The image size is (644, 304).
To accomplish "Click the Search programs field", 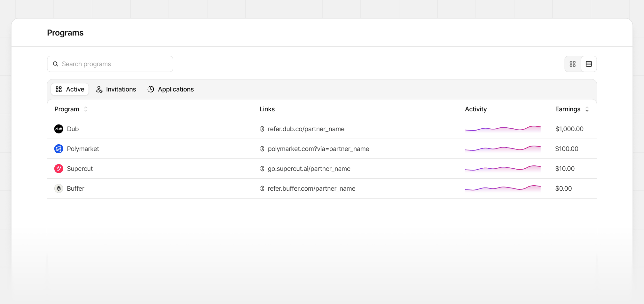I will pos(110,64).
